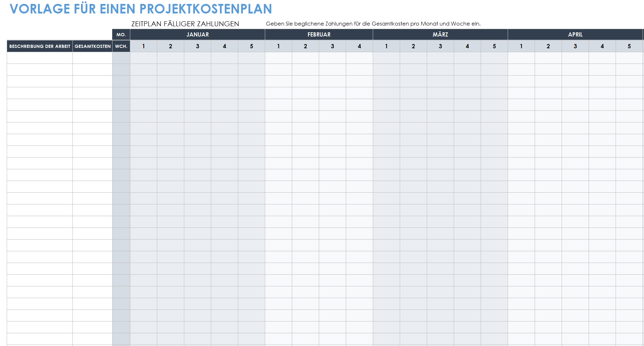Select the FEBRUAR month header
Screen dimensions: 644x346
click(x=319, y=34)
